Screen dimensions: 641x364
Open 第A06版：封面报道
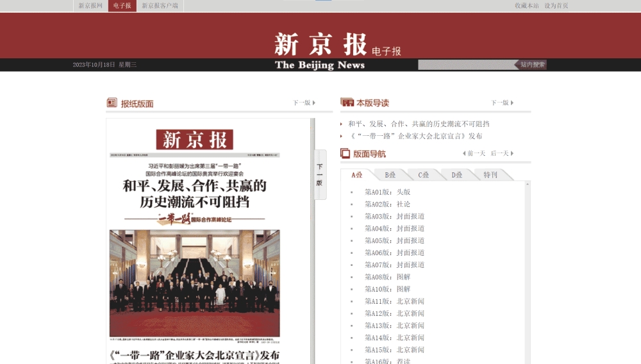pos(394,253)
